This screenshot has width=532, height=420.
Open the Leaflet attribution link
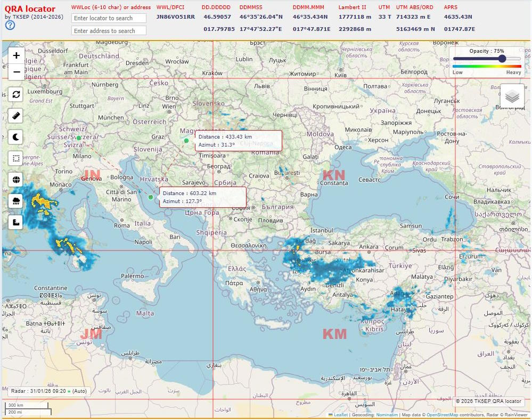click(x=340, y=415)
